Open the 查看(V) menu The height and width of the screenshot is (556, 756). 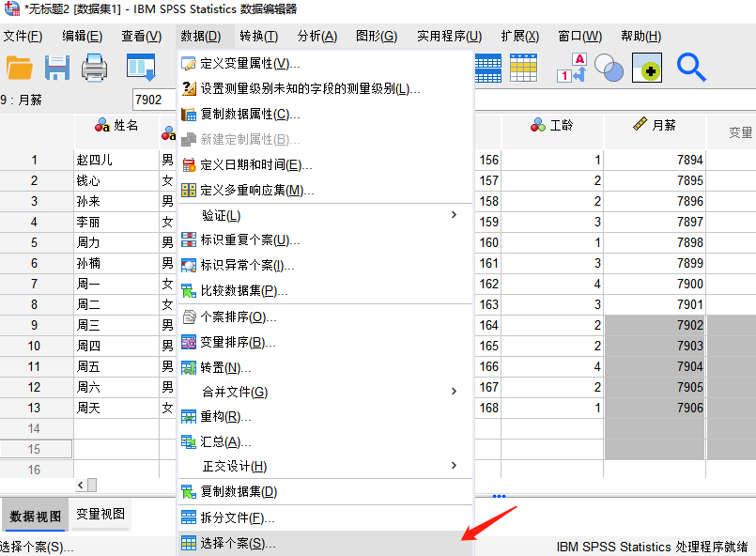(x=141, y=37)
